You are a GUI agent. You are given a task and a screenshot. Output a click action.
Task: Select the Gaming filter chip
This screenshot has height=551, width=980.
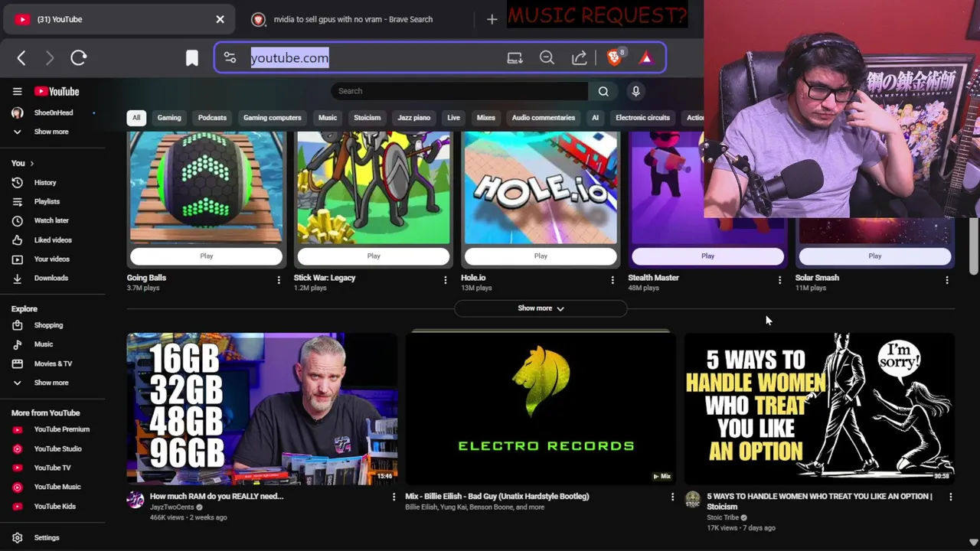pyautogui.click(x=169, y=118)
